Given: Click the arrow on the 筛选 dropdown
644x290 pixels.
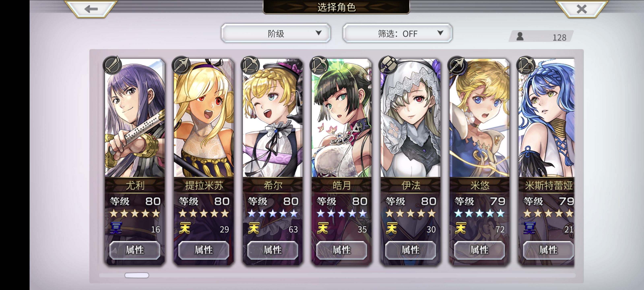Looking at the screenshot, I should (440, 33).
